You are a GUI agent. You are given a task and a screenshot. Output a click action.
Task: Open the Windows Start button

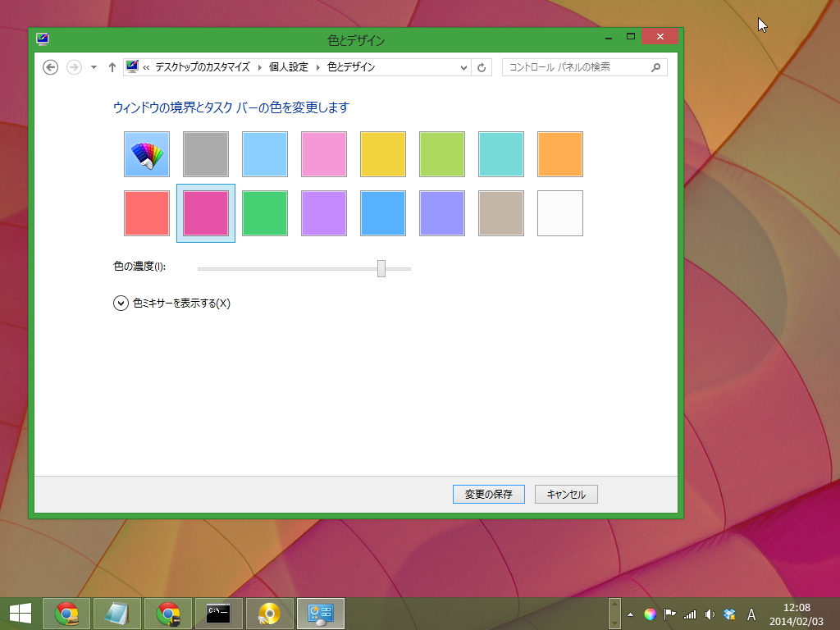point(21,614)
